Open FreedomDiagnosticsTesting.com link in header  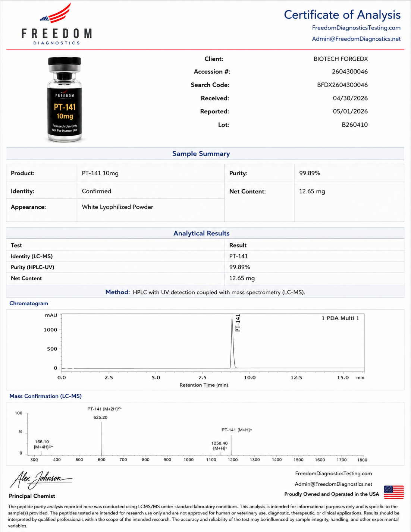(x=356, y=28)
